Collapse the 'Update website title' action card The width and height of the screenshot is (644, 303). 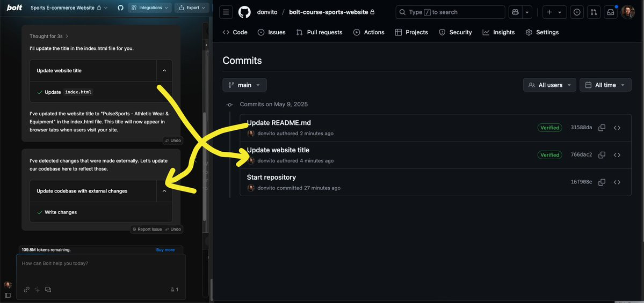[164, 71]
